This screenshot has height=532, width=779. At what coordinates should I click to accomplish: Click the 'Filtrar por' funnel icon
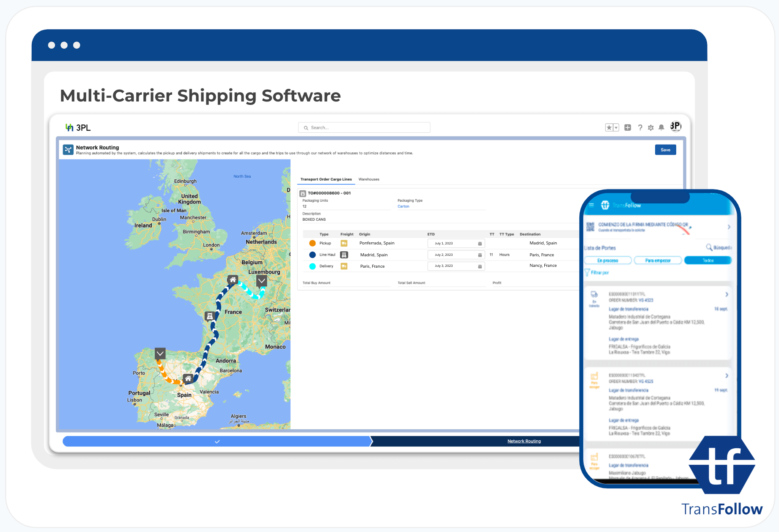(587, 272)
